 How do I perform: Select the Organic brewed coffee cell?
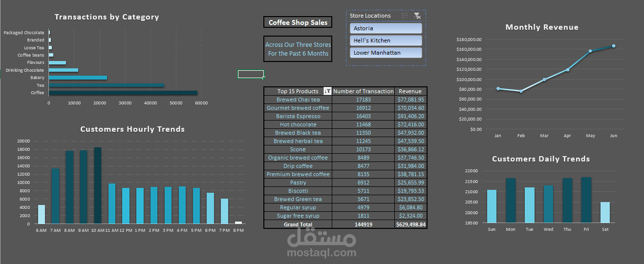(x=298, y=158)
